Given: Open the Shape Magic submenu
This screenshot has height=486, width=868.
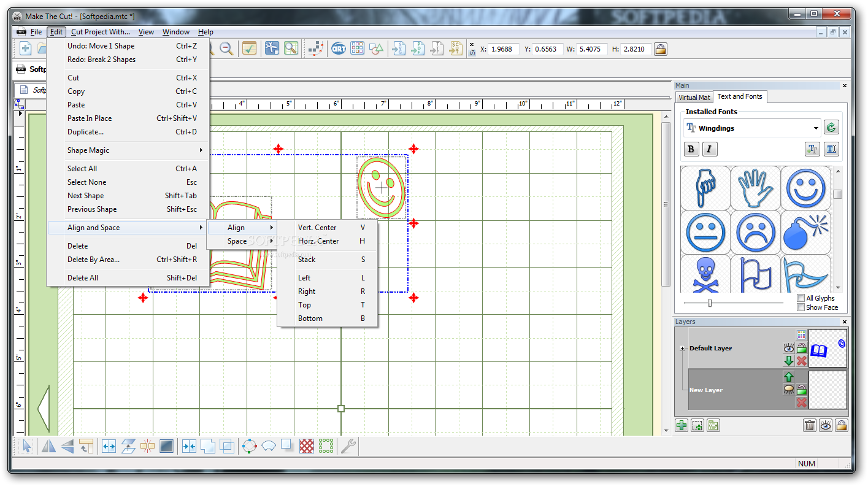Looking at the screenshot, I should pyautogui.click(x=128, y=150).
